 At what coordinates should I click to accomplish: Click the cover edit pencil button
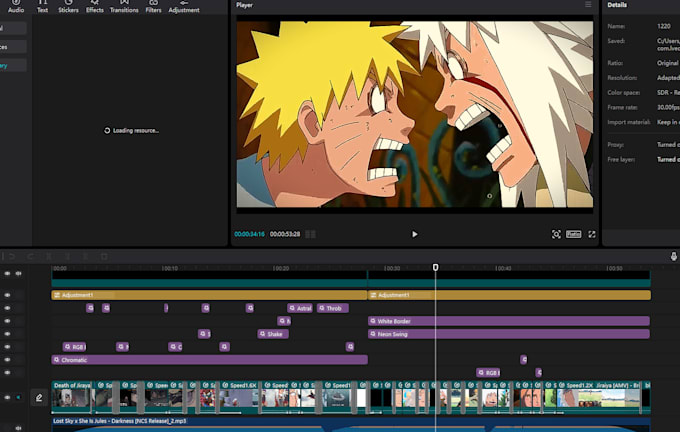point(39,397)
